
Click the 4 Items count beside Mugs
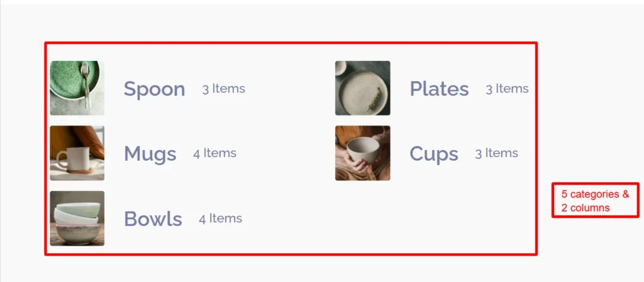pyautogui.click(x=214, y=153)
